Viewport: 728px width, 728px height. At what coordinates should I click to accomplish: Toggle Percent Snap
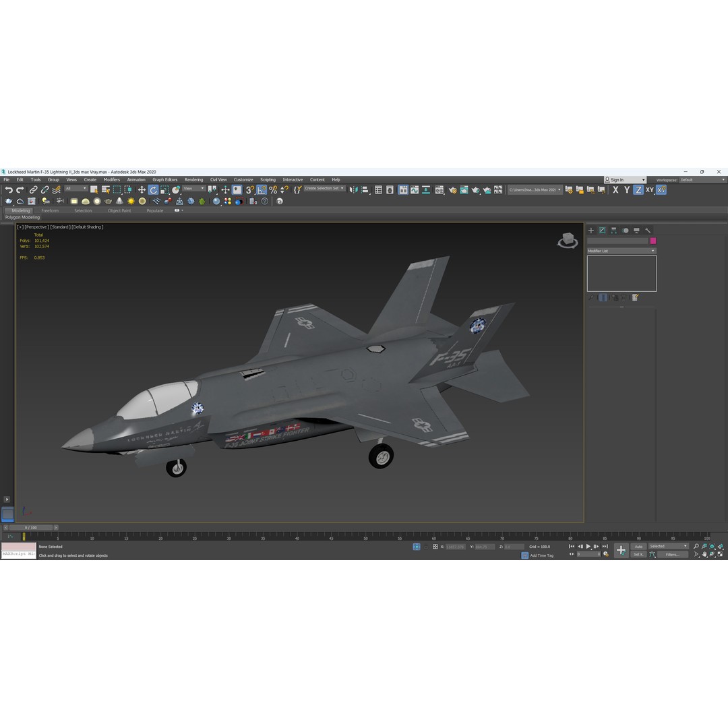(x=273, y=190)
